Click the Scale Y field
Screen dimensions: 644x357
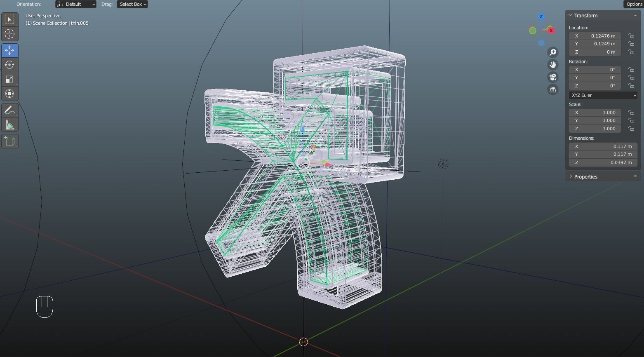(595, 120)
